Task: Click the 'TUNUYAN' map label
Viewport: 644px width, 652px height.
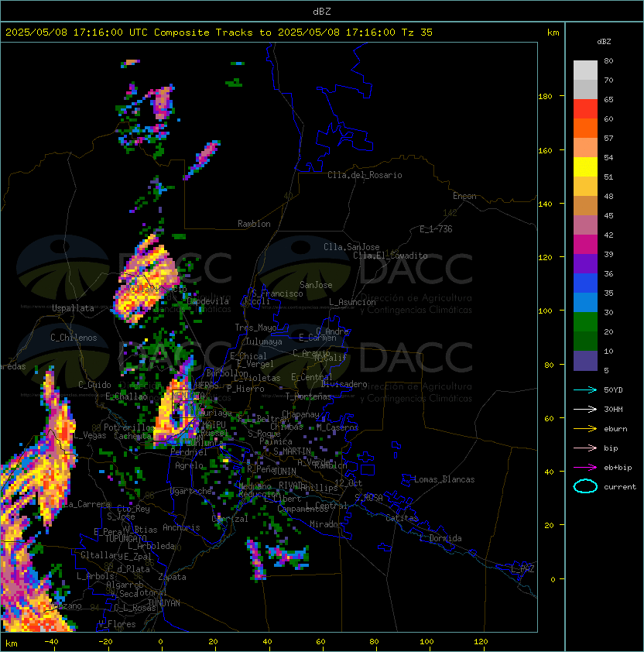Action: coord(163,603)
